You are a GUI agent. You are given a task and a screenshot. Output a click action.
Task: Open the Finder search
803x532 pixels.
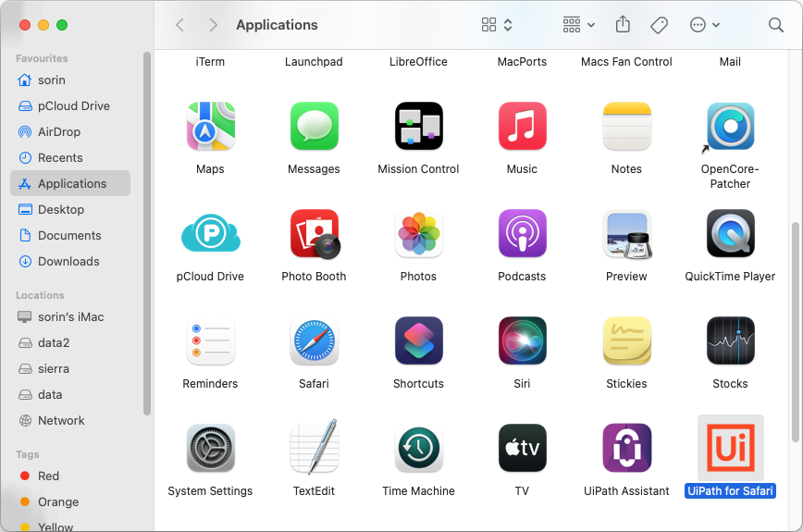point(775,25)
